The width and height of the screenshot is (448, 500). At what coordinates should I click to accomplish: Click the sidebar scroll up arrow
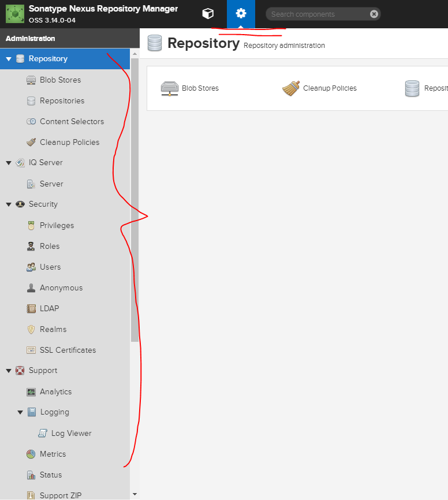click(x=135, y=54)
